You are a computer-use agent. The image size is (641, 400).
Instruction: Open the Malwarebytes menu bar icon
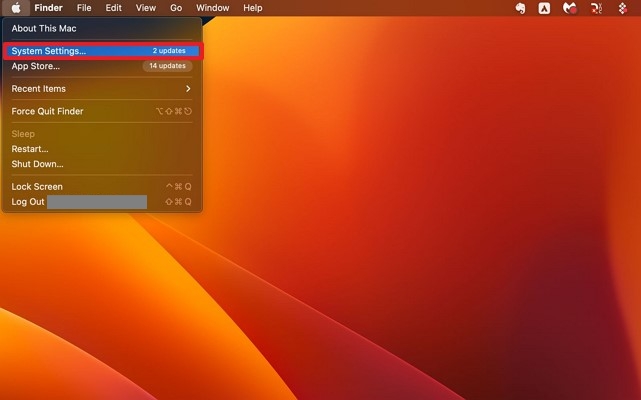pyautogui.click(x=570, y=8)
